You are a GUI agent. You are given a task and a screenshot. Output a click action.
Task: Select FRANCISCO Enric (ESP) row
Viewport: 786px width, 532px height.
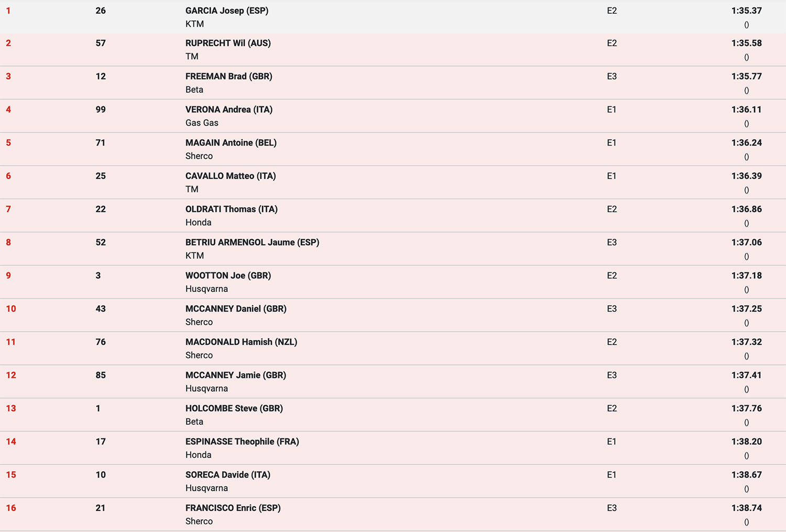[x=233, y=508]
